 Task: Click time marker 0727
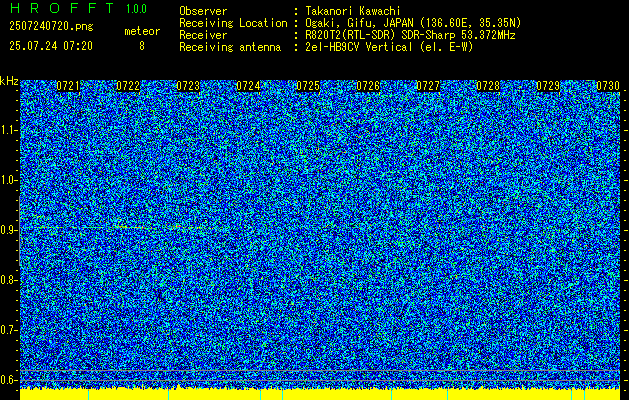tap(428, 86)
